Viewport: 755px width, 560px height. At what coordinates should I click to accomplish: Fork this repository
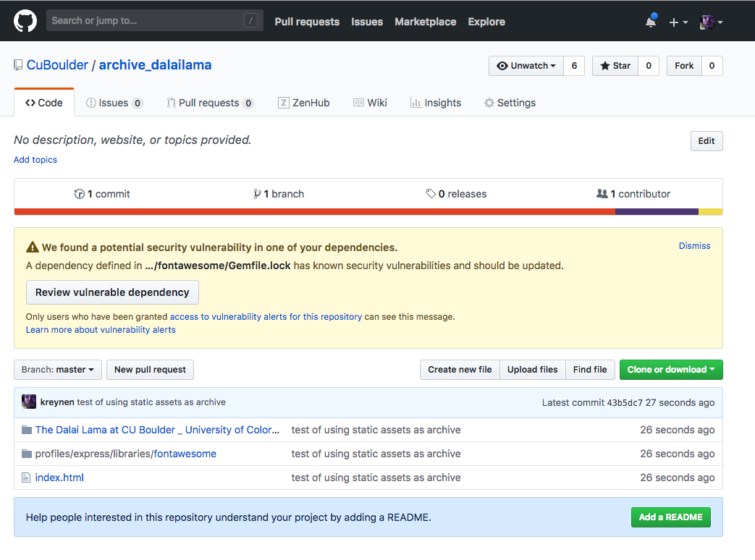point(684,66)
